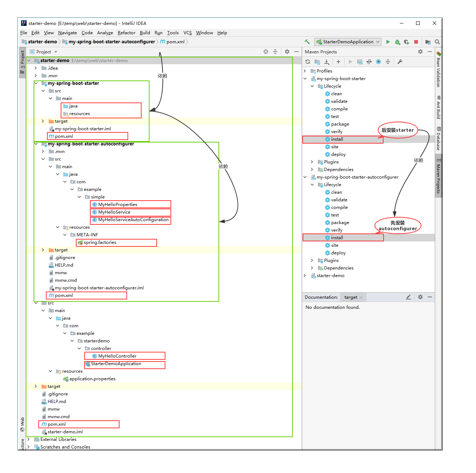Toggle the 1: Project tool window stripe

(22, 62)
